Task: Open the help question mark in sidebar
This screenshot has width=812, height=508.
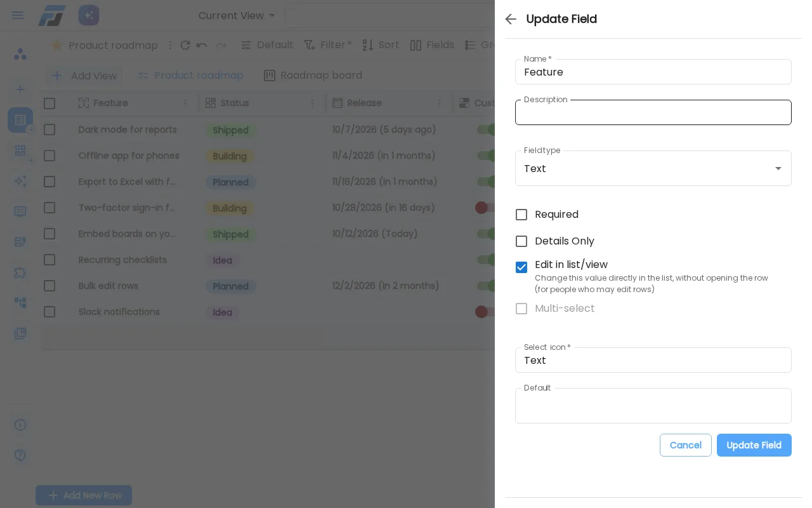Action: point(20,455)
